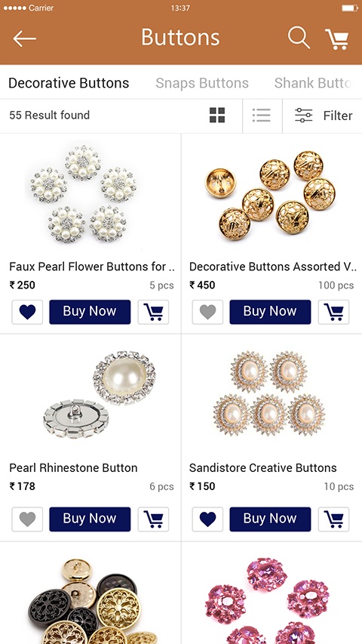Switch to grid view layout
This screenshot has width=362, height=644.
pyautogui.click(x=217, y=116)
